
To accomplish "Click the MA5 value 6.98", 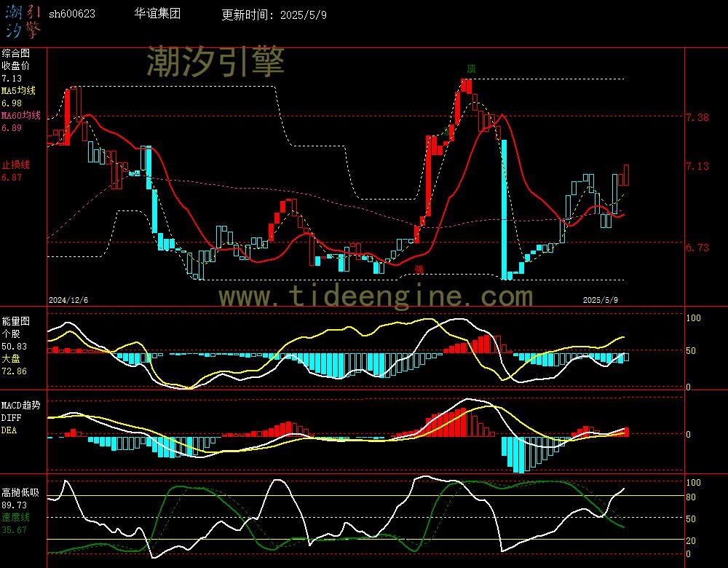I will click(12, 103).
